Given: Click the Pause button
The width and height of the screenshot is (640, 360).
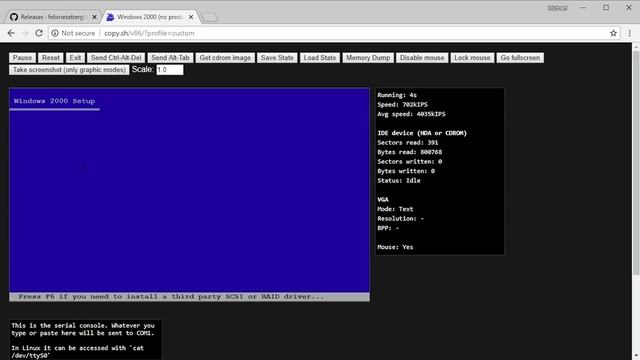Looking at the screenshot, I should pyautogui.click(x=22, y=58).
